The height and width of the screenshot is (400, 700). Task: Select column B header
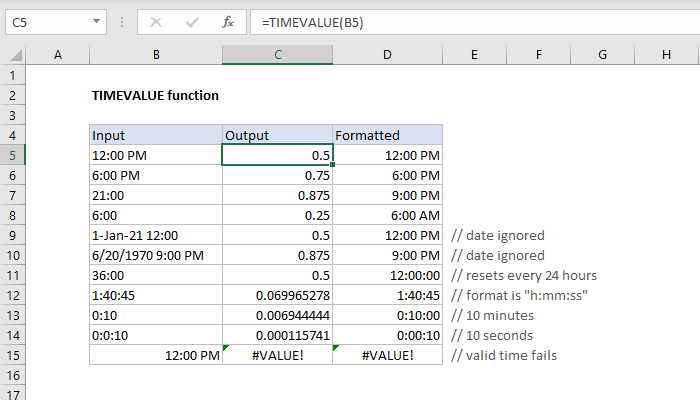tap(156, 55)
